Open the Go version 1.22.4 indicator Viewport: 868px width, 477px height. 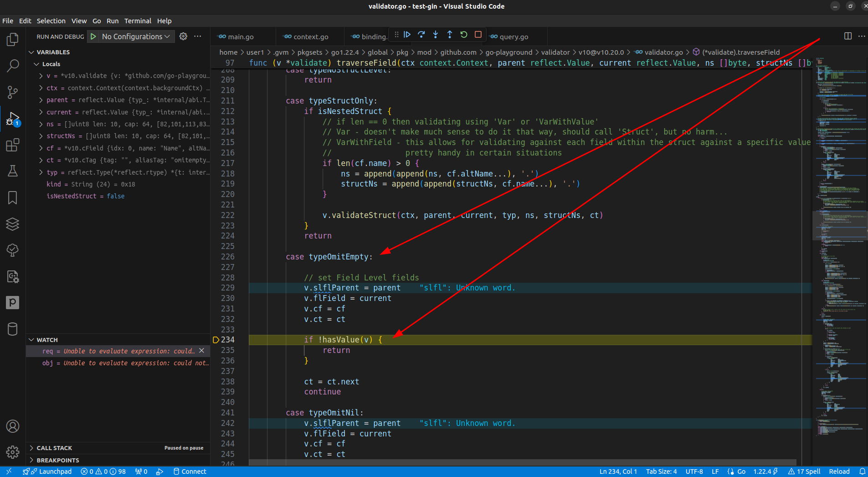tap(765, 472)
